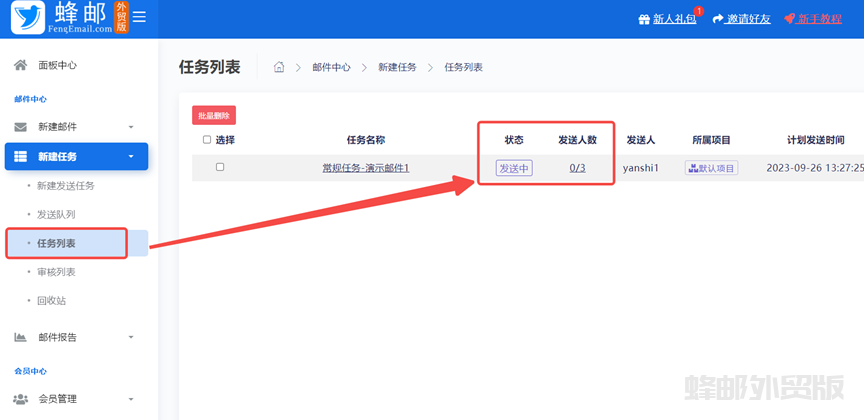Check the box for 常规任务-演示邮件1 row
Viewport: 864px width, 420px height.
click(x=220, y=167)
